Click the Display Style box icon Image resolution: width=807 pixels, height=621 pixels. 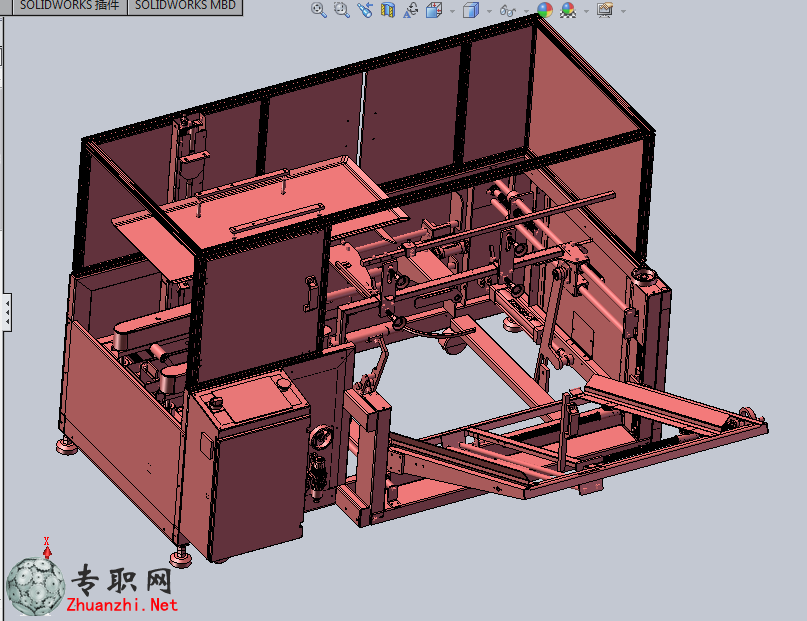point(470,10)
